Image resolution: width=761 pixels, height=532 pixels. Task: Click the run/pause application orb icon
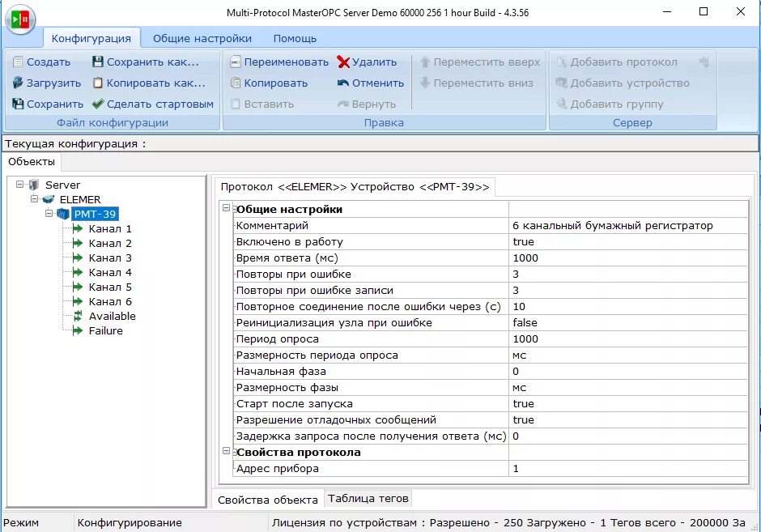20,19
